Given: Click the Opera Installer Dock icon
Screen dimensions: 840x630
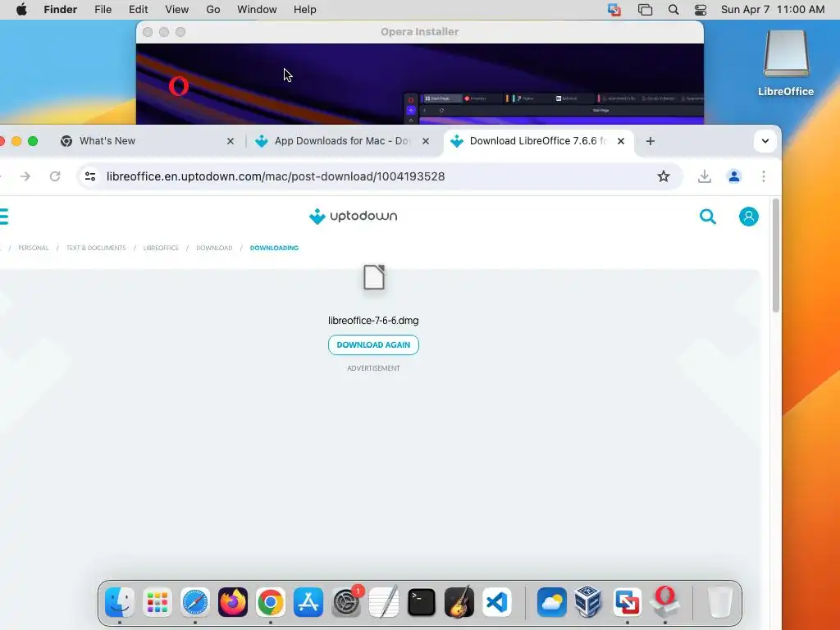Looking at the screenshot, I should [x=665, y=602].
